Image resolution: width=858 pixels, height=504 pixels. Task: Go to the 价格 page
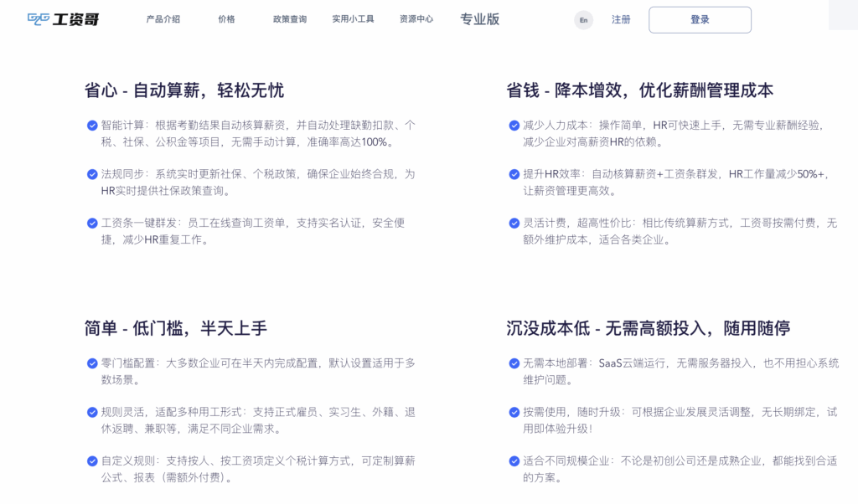tap(226, 19)
